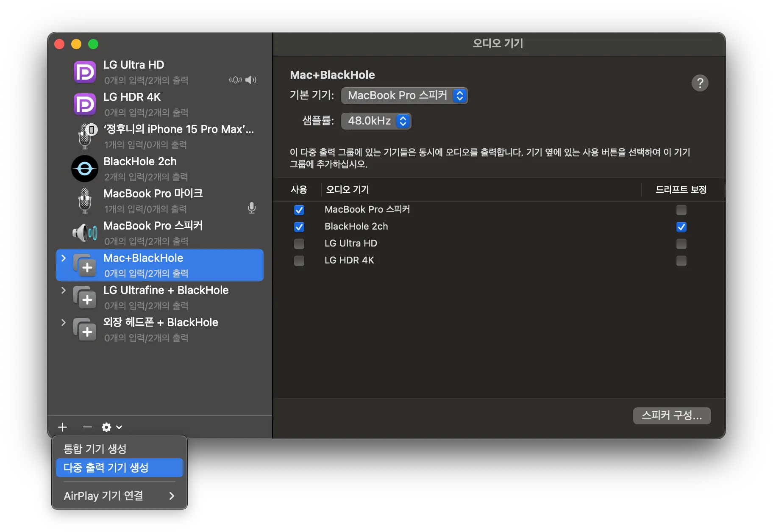Click the LG Ultrafine + BlackHole device icon

tap(85, 297)
